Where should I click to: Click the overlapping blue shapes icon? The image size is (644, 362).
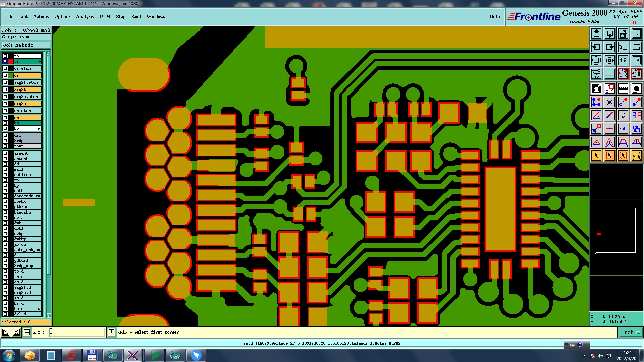coord(637,129)
